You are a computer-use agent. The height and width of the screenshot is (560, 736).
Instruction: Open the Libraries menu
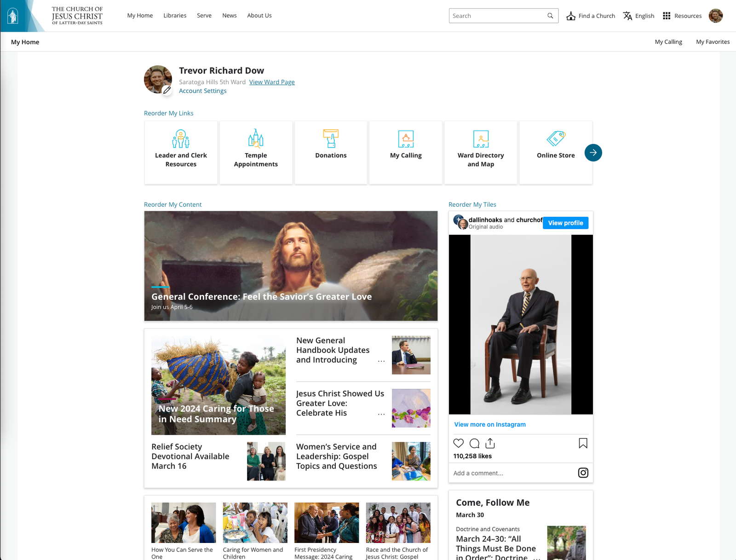[175, 15]
